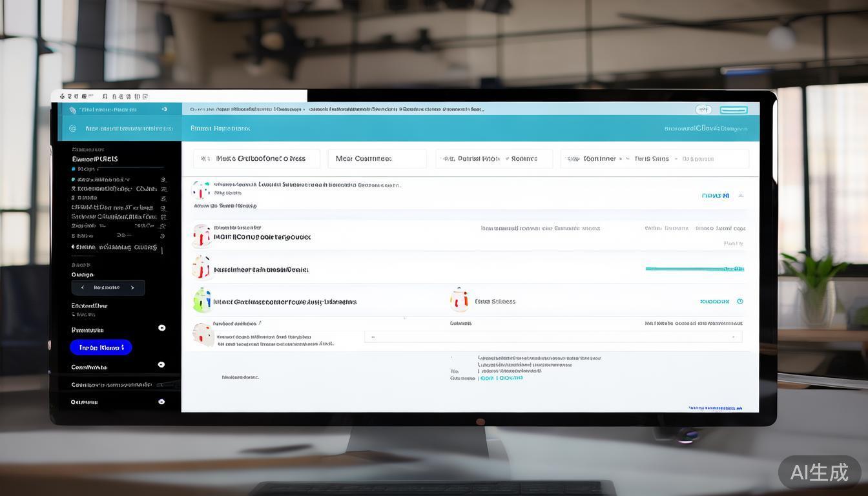The image size is (868, 496).
Task: Toggle the middle white switch in dark sidebar
Action: pyautogui.click(x=161, y=365)
